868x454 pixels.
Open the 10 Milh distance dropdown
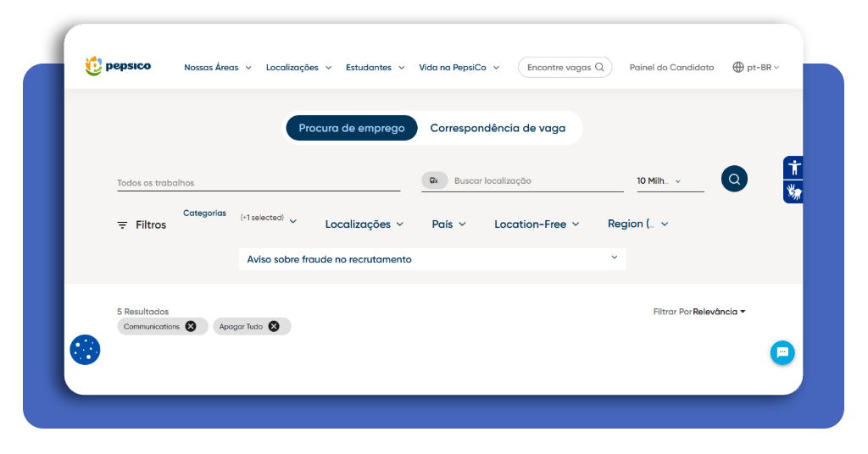click(x=670, y=180)
